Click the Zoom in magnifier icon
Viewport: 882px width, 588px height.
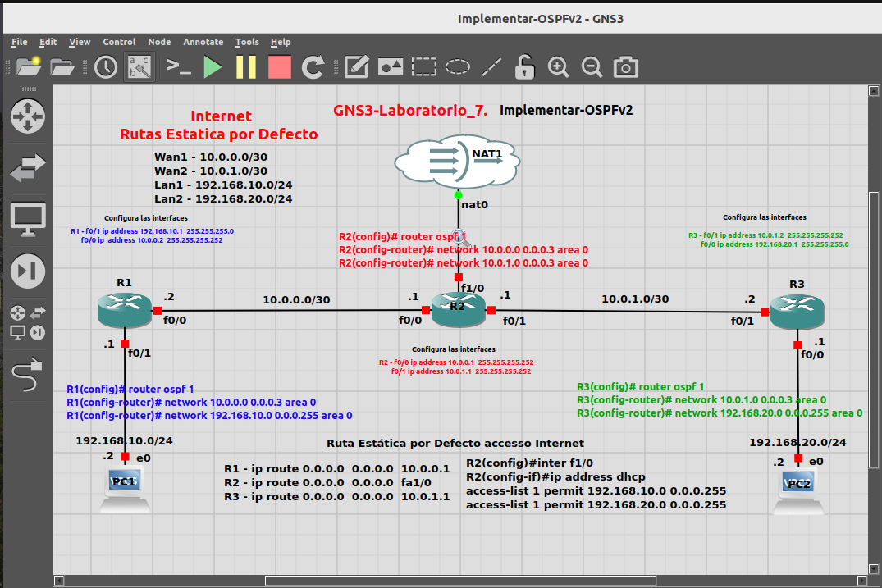558,67
